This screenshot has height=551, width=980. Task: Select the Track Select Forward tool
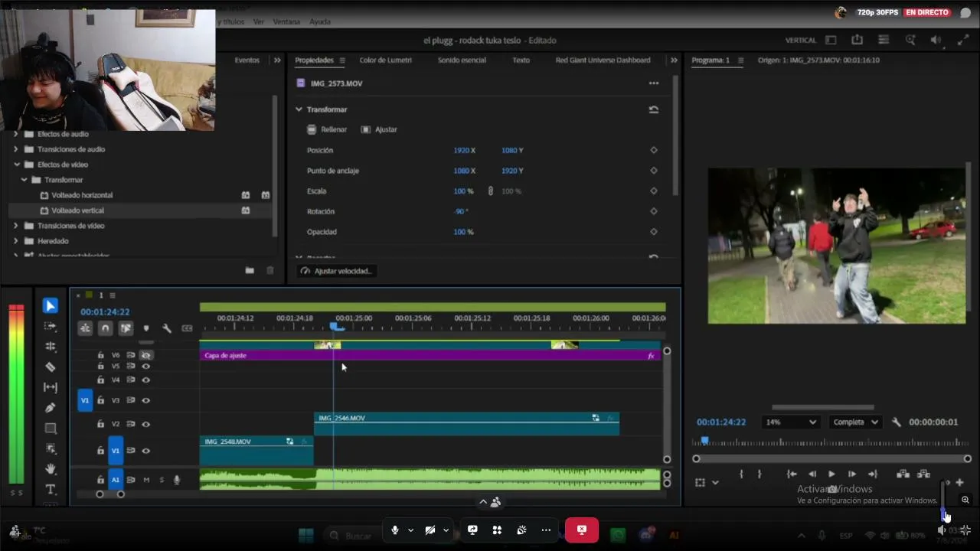(51, 327)
